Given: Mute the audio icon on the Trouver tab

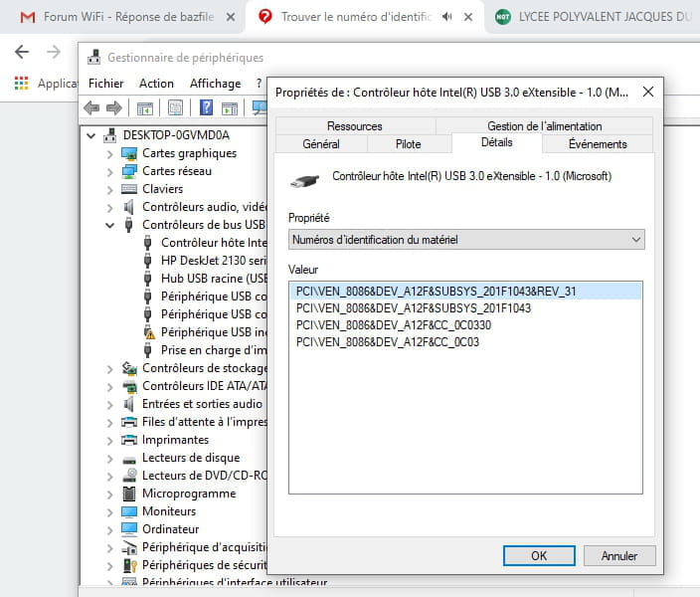Looking at the screenshot, I should [x=446, y=17].
